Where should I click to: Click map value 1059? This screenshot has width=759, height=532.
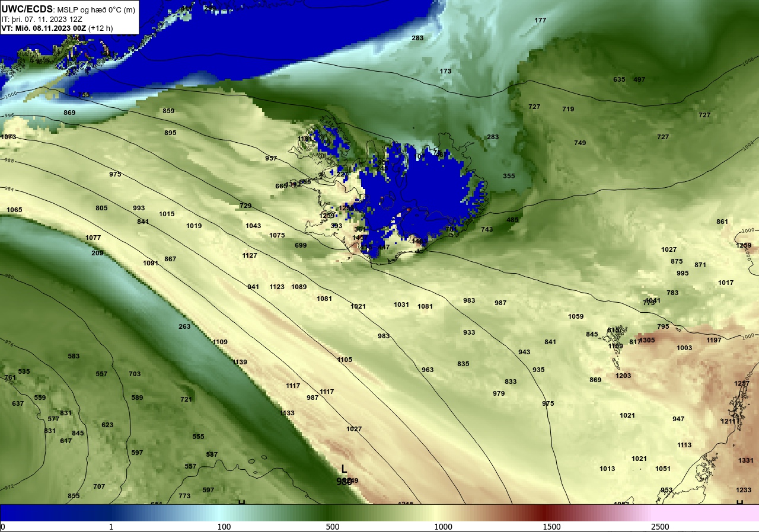tap(576, 316)
